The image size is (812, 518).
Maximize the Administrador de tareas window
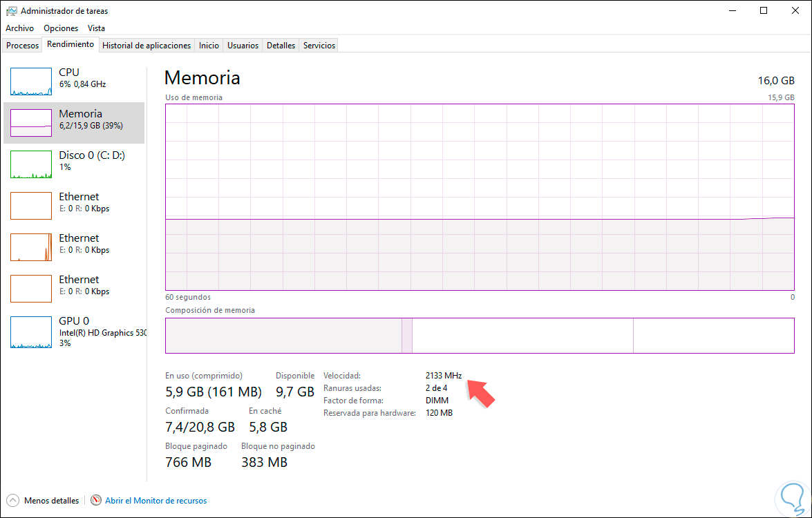tap(764, 10)
